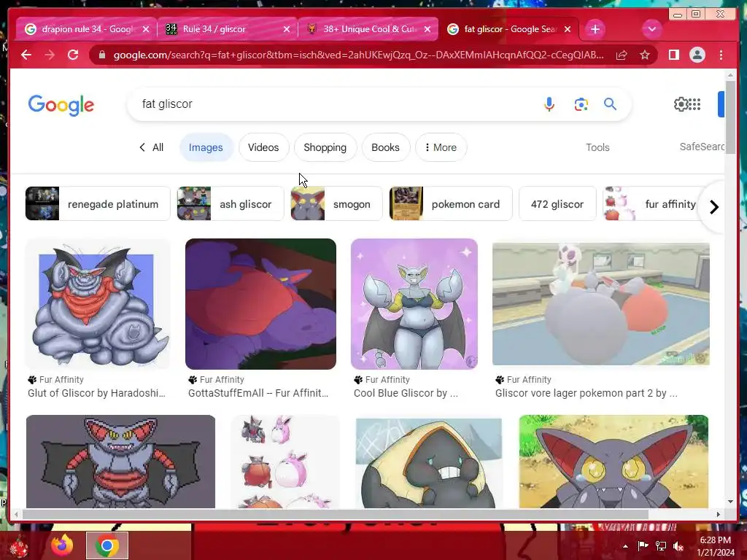This screenshot has width=747, height=560.
Task: Open the tab search dropdown chevron
Action: [x=651, y=29]
